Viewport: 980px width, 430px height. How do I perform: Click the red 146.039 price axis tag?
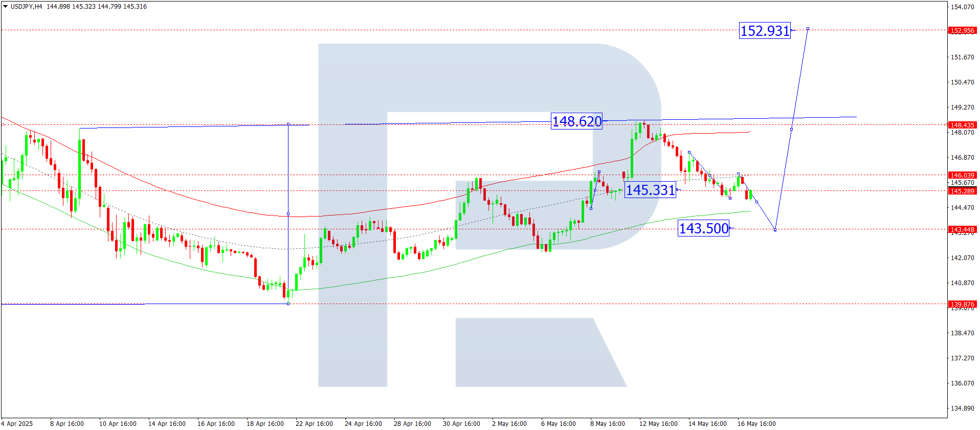(962, 175)
